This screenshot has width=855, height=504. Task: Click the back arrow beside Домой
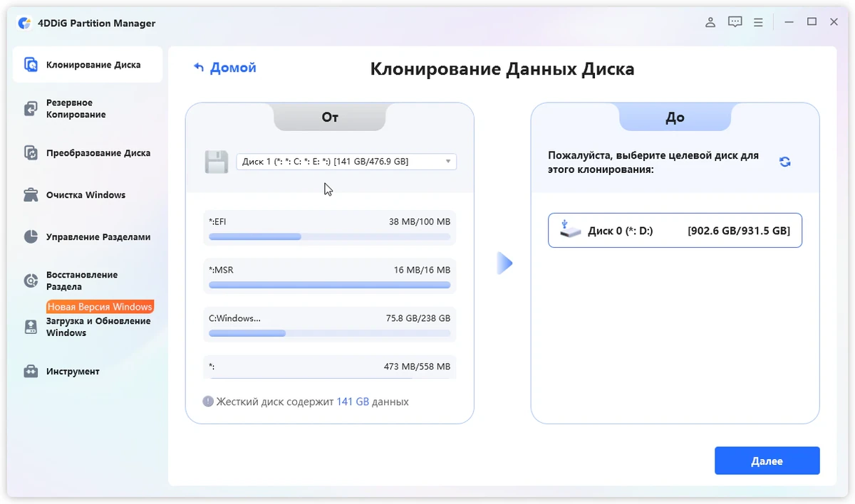(199, 68)
